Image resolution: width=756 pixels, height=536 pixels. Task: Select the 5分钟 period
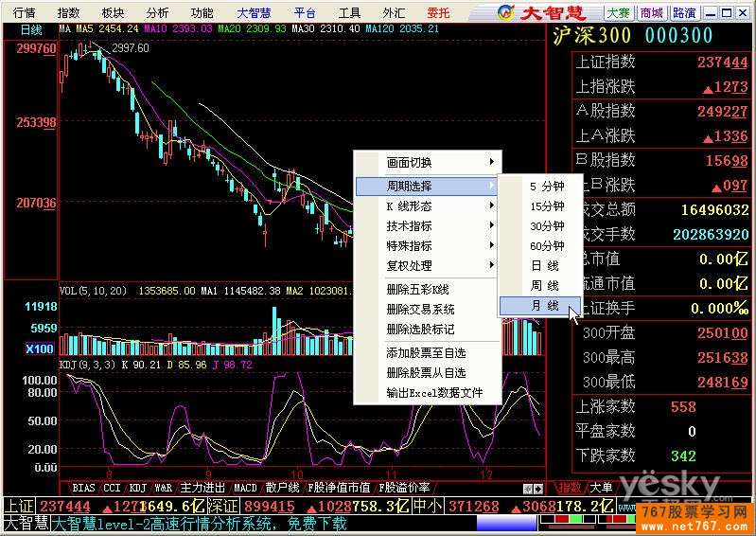540,187
